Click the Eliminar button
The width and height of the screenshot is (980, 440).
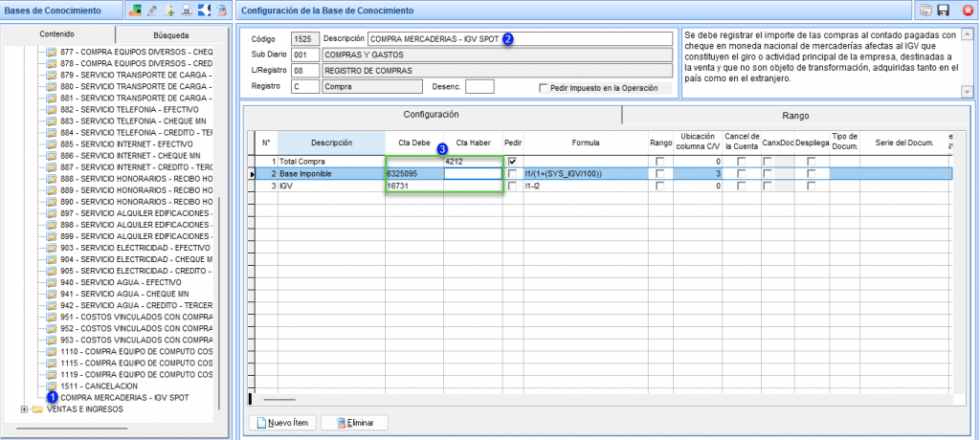(x=354, y=423)
